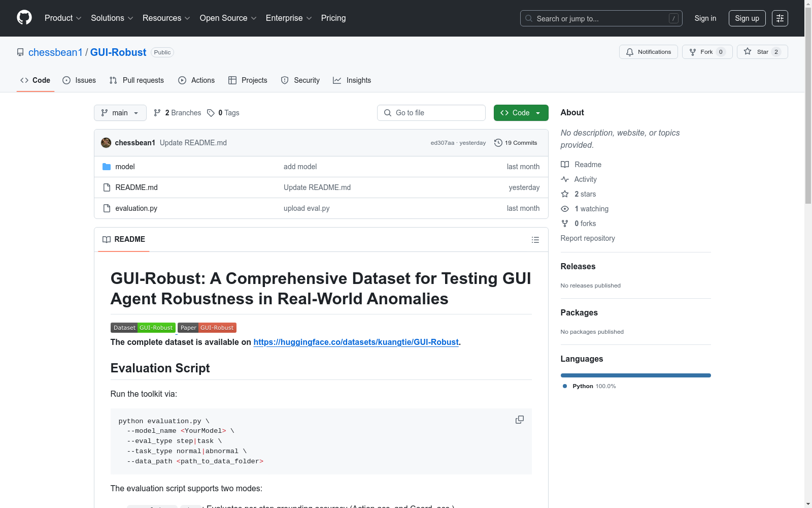Viewport: 812px width, 508px height.
Task: Expand the Product menu
Action: tap(63, 18)
